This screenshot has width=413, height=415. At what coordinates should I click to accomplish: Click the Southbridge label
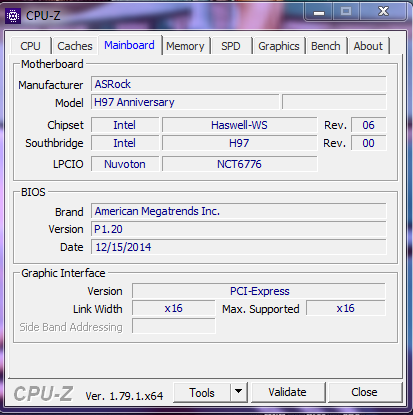point(54,143)
